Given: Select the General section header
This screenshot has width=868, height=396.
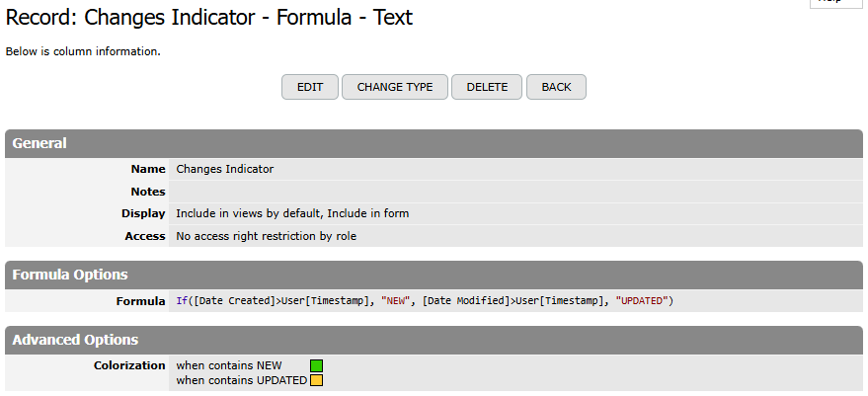Looking at the screenshot, I should 39,143.
